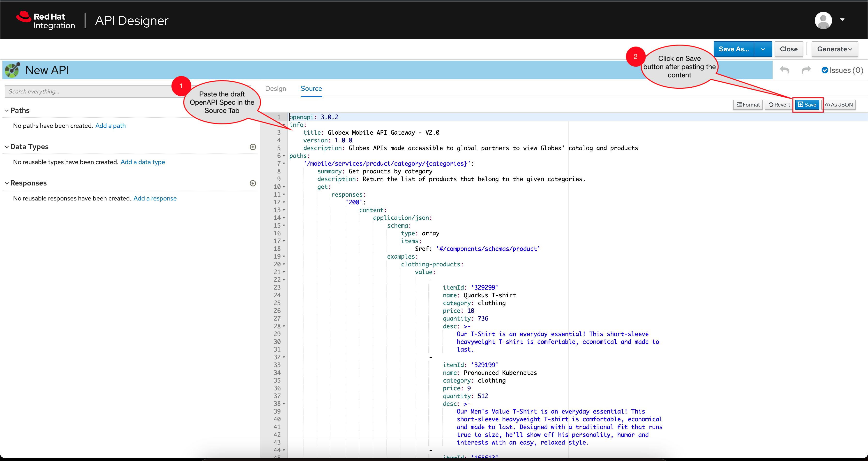Click the 'type: array' line
Image resolution: width=868 pixels, height=461 pixels.
[x=420, y=233]
